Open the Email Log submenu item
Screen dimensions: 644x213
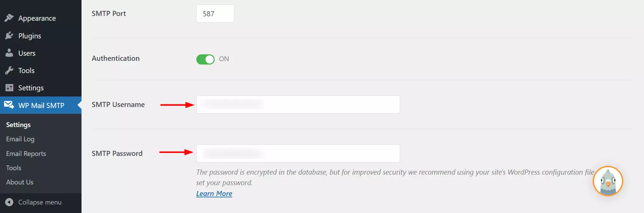[20, 139]
